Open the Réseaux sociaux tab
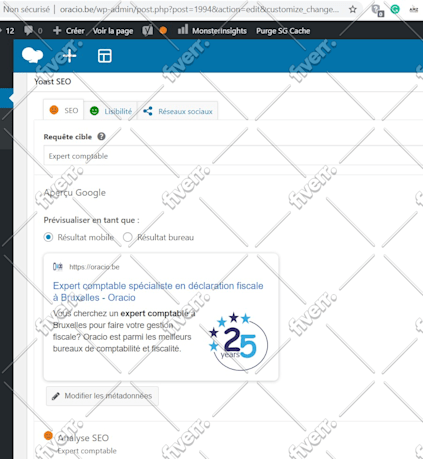Viewport: 423px width, 459px height. (178, 111)
